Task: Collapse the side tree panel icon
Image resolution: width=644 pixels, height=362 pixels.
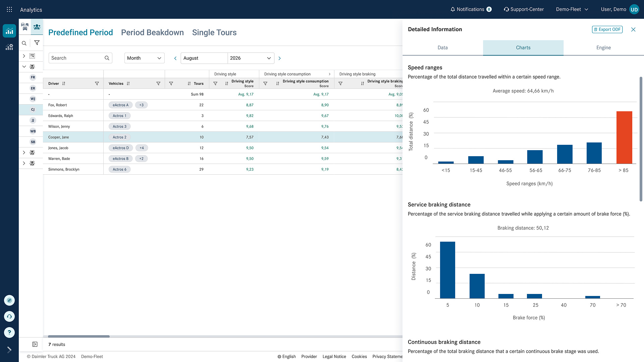Action: pos(35,344)
